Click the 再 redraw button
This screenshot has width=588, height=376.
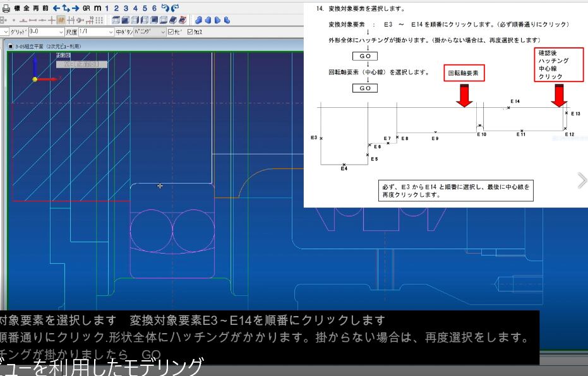pos(36,8)
